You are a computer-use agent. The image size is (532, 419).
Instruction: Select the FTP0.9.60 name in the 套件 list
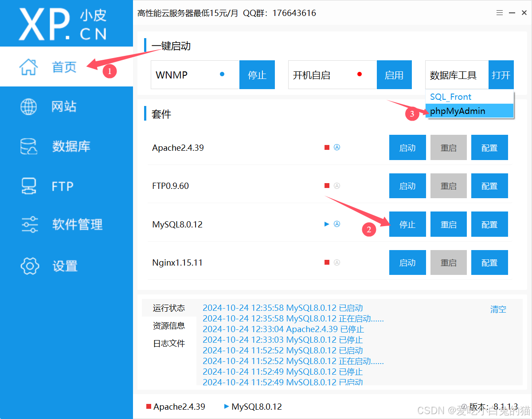coord(170,186)
